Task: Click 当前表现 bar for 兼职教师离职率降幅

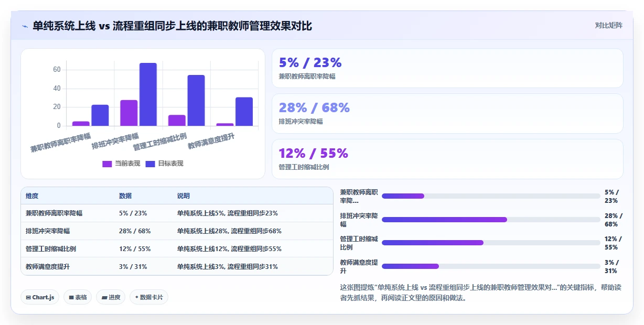Action: pyautogui.click(x=81, y=124)
